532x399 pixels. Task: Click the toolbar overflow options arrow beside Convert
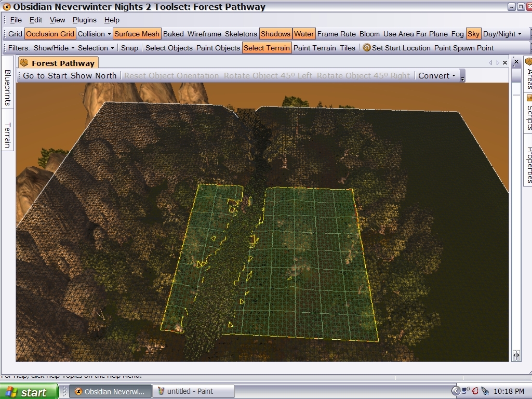462,77
